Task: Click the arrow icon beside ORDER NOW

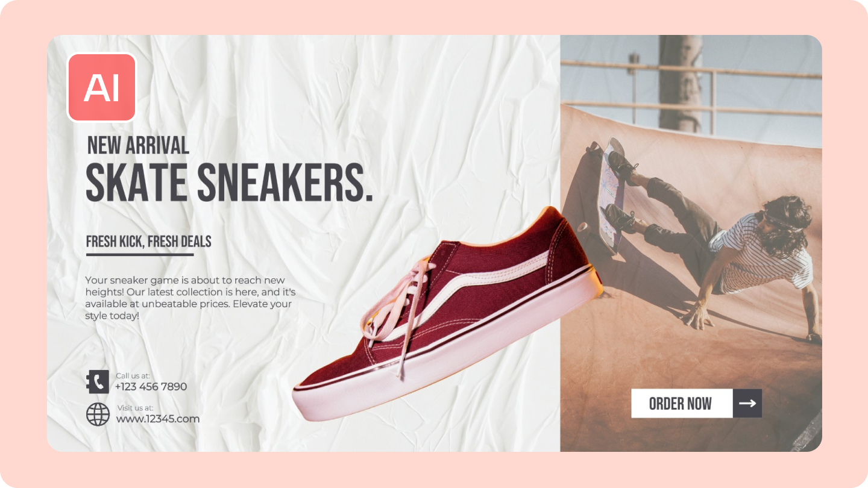Action: pos(747,403)
